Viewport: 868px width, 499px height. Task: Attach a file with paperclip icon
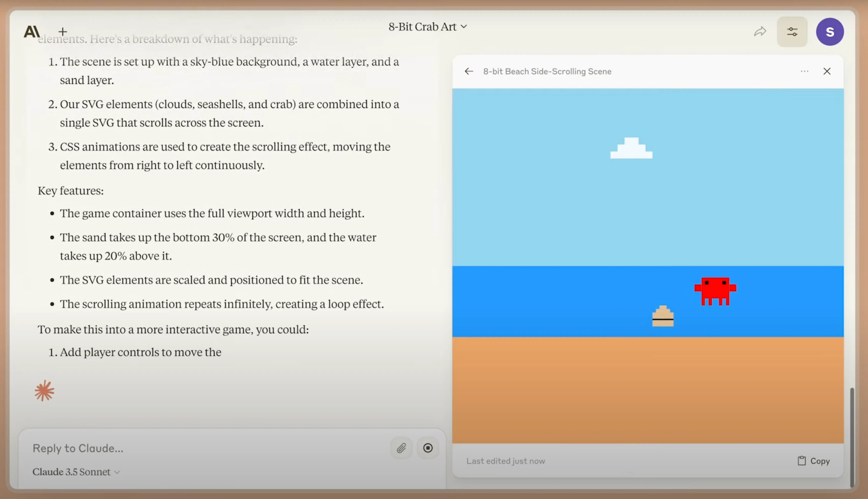(x=401, y=448)
